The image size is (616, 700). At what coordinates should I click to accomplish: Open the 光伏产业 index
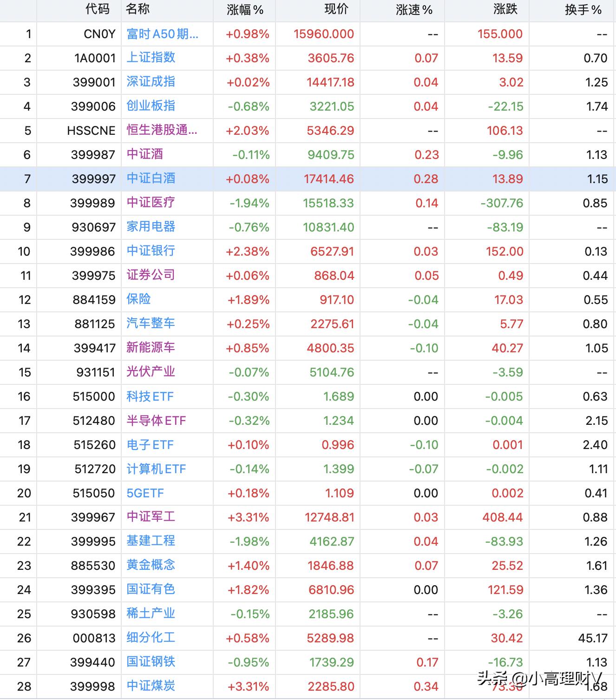click(x=151, y=372)
